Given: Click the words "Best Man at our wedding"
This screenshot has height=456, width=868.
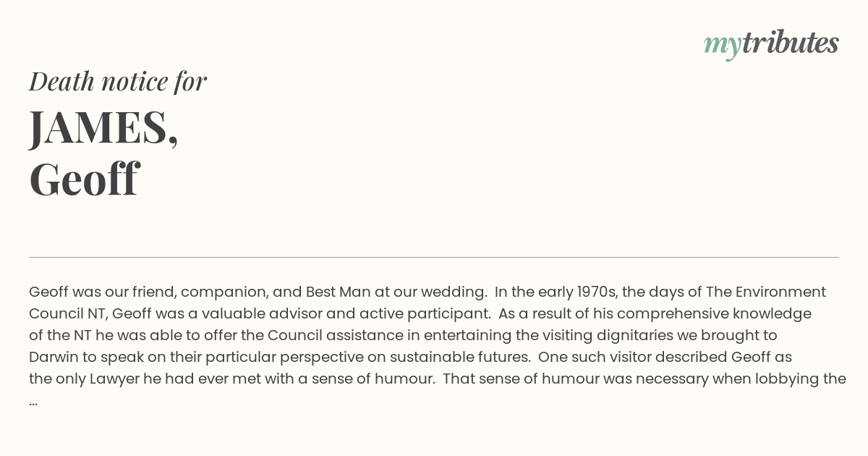Looking at the screenshot, I should click(x=396, y=292).
